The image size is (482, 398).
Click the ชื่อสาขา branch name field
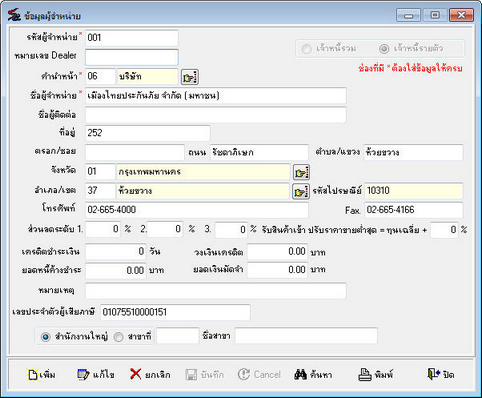coord(306,336)
